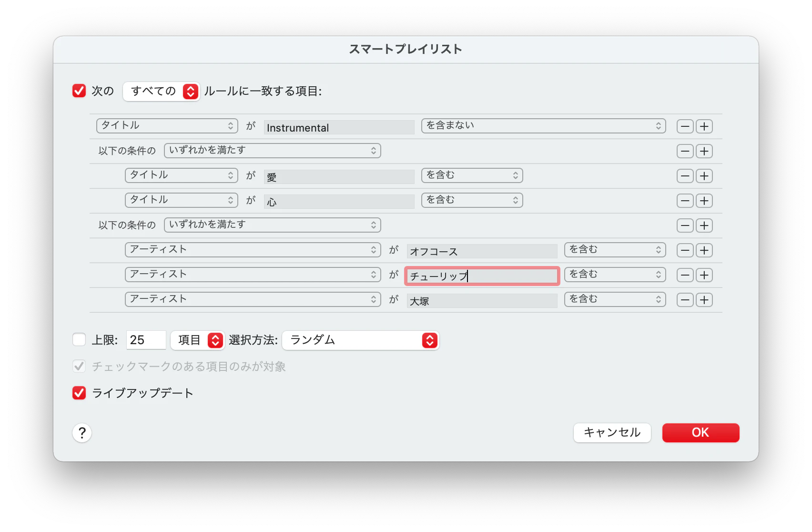Open the ランダム selection method popup
This screenshot has height=532, width=812.
361,340
